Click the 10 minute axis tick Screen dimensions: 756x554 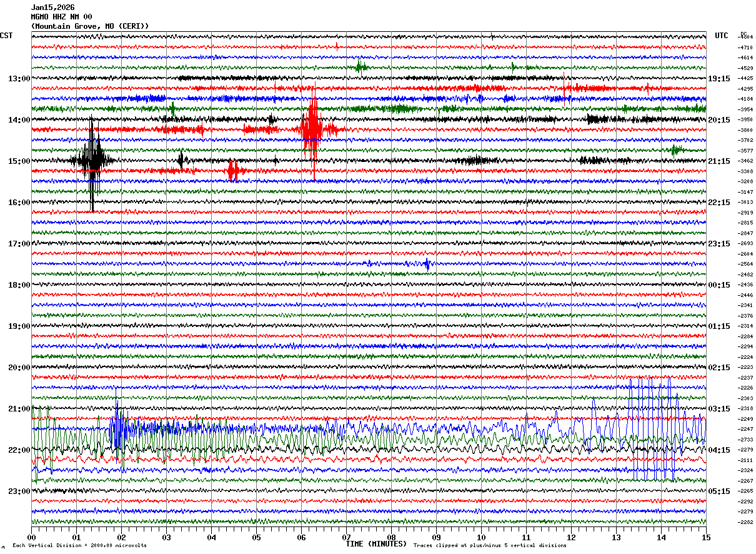481,537
